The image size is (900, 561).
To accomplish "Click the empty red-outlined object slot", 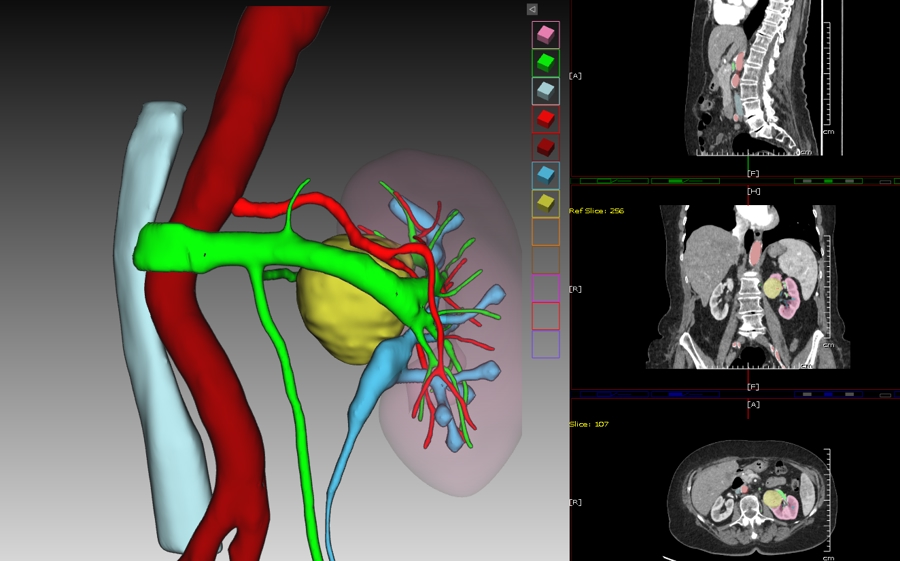I will tap(545, 316).
